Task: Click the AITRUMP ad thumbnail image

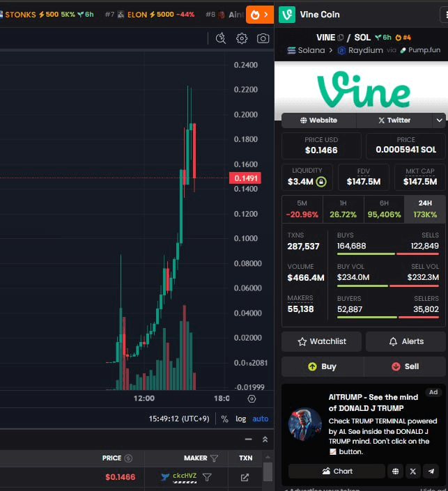Action: click(305, 424)
